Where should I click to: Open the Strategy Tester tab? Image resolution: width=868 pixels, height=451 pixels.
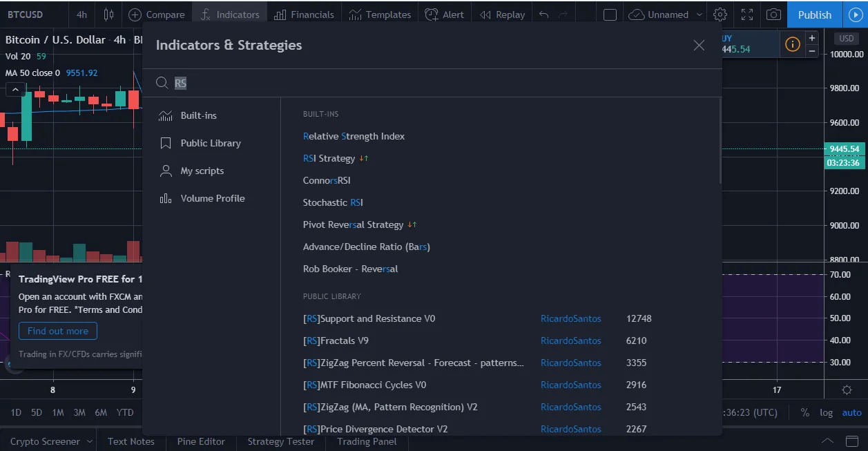[x=281, y=441]
